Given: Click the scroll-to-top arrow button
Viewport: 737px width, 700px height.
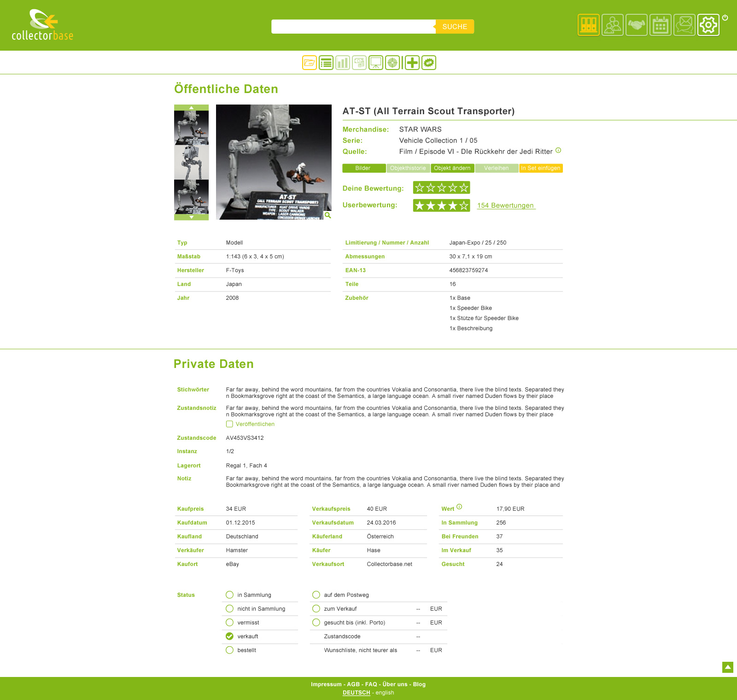Looking at the screenshot, I should point(728,667).
